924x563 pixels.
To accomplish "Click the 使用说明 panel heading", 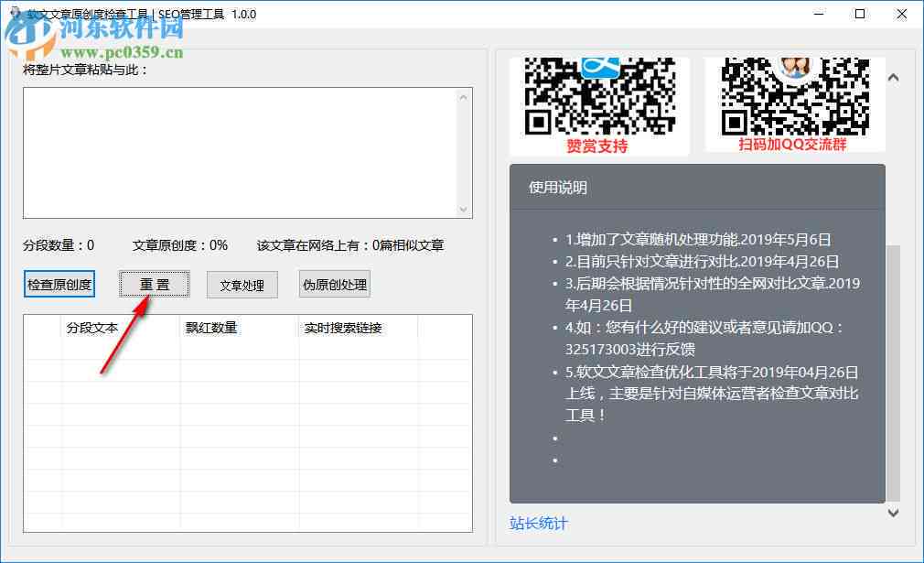I will point(557,188).
